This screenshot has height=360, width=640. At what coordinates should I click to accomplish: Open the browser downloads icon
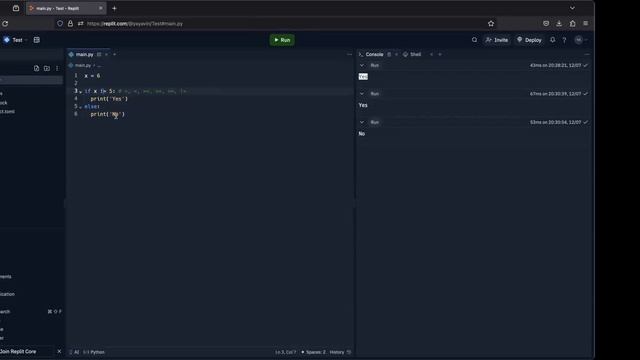pos(559,24)
